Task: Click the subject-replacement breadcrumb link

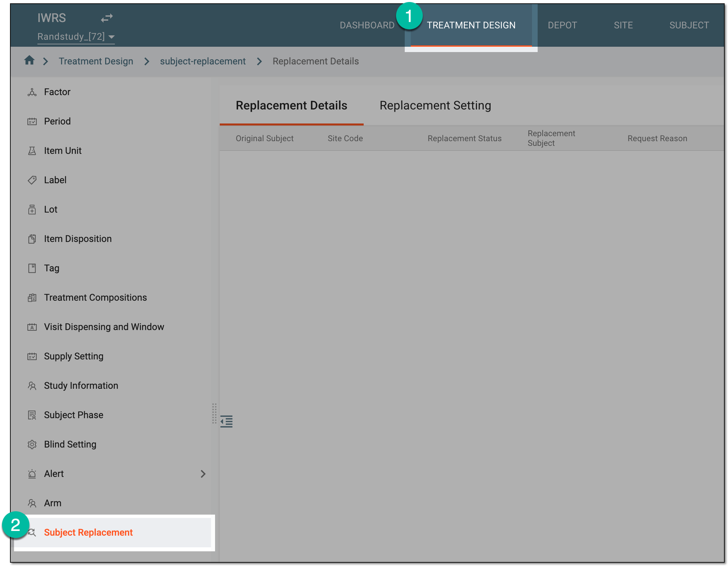Action: click(203, 61)
